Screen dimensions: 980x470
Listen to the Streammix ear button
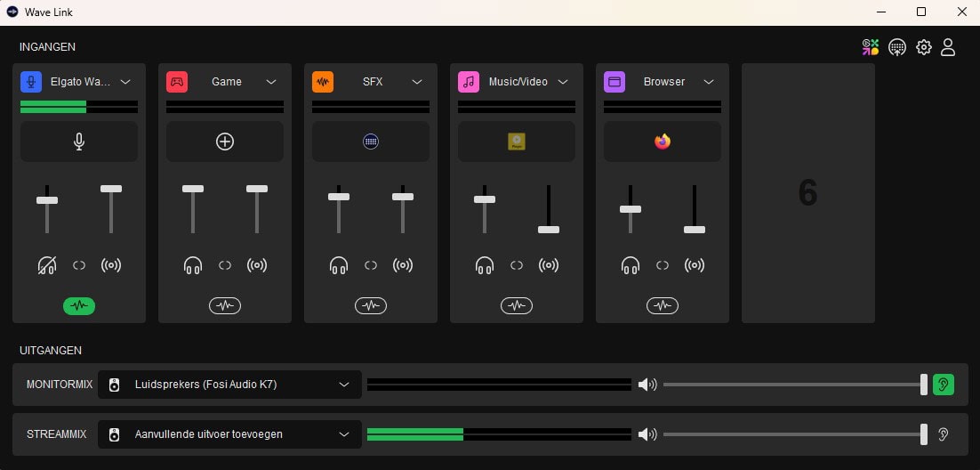[x=944, y=434]
